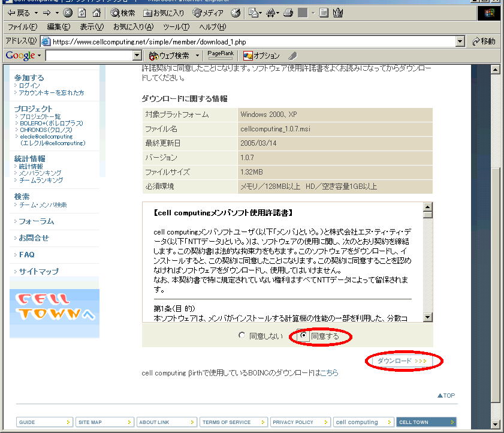The image size is (504, 433).
Task: Open the フォーラム link
Action: pyautogui.click(x=37, y=221)
